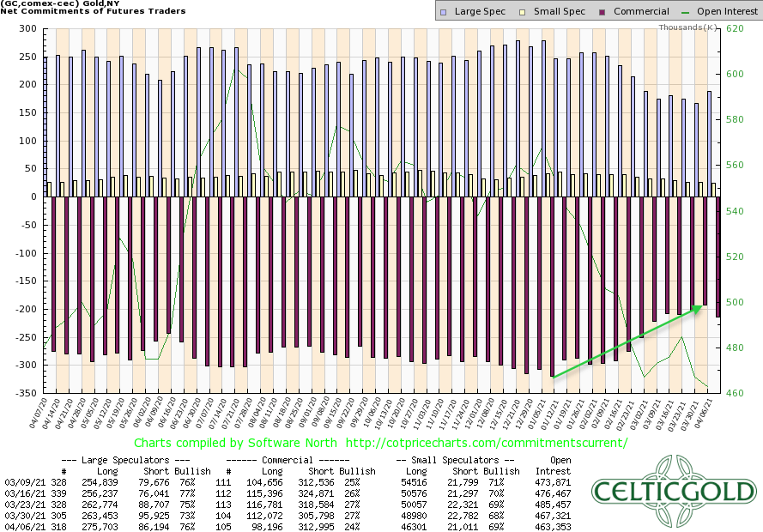
Task: Click the Open Interest green line marker
Action: pyautogui.click(x=684, y=12)
